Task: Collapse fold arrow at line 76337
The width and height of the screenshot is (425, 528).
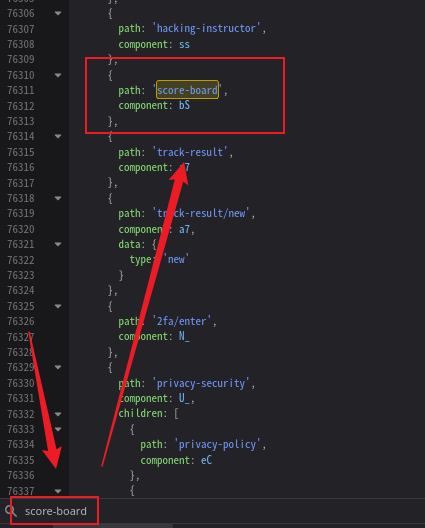Action: coord(58,491)
